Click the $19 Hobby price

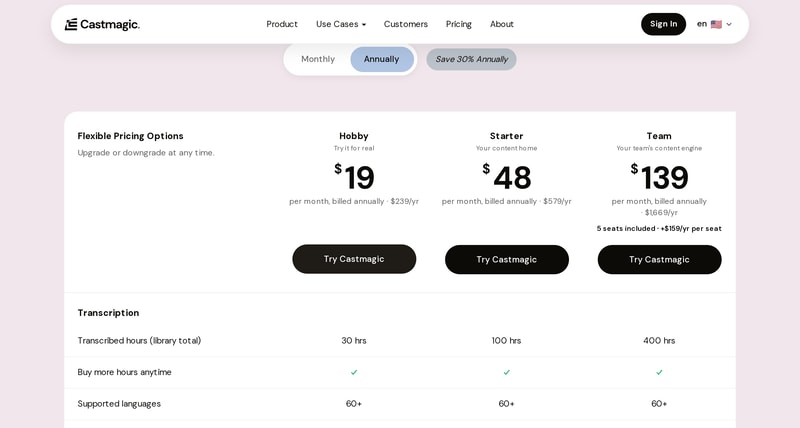coord(354,177)
